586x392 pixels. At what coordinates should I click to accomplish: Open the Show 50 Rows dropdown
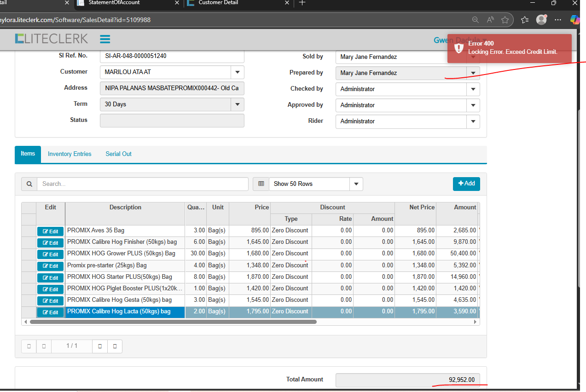pos(356,184)
